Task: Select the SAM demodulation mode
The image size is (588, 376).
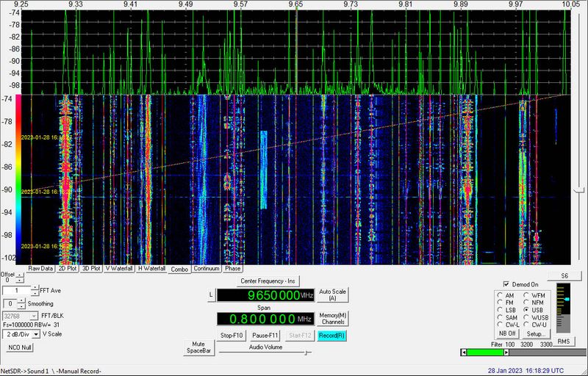Action: point(500,317)
